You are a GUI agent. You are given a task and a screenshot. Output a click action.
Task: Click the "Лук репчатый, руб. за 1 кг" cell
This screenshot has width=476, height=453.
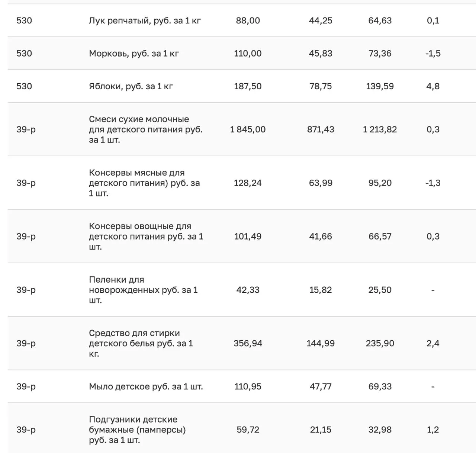pos(145,20)
